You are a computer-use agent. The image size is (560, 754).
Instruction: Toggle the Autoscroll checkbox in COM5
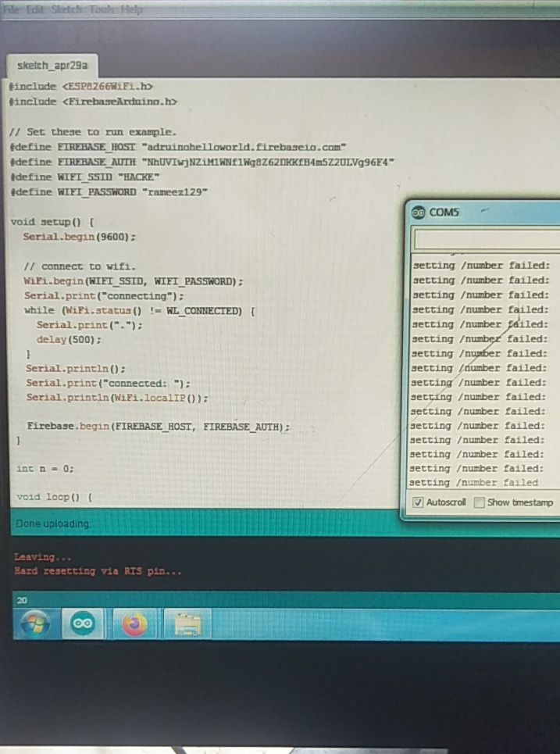418,502
